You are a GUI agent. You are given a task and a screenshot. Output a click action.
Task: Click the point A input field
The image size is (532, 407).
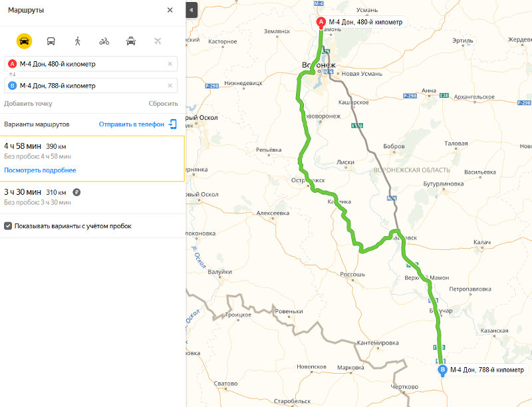pos(91,64)
